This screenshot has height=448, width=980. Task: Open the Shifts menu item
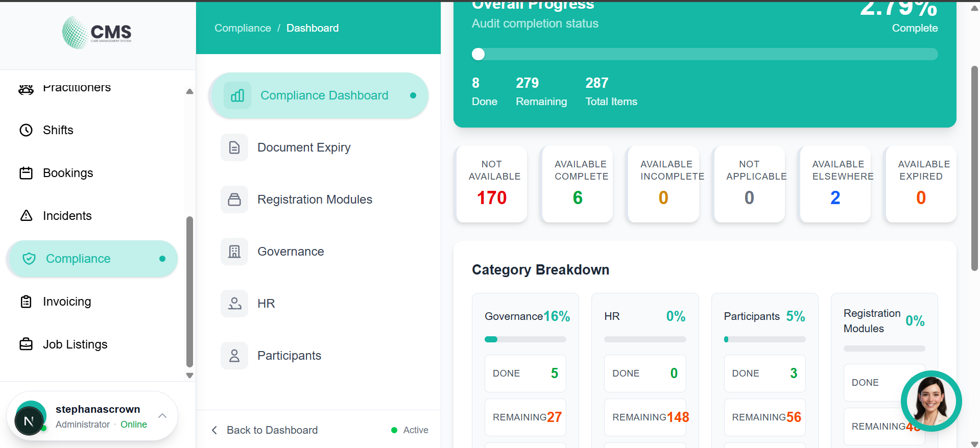92,130
